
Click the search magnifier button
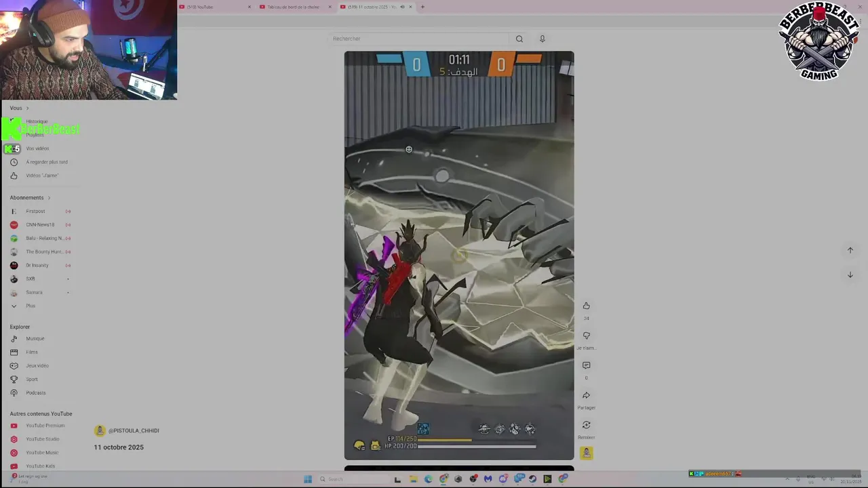click(519, 39)
